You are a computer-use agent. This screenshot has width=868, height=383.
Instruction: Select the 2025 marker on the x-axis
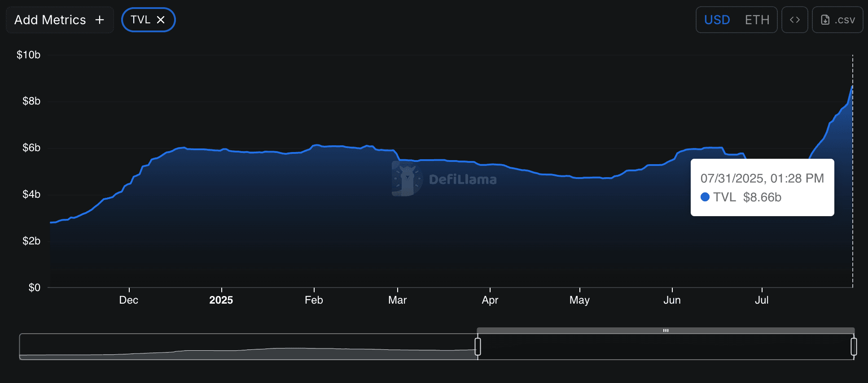pos(221,300)
